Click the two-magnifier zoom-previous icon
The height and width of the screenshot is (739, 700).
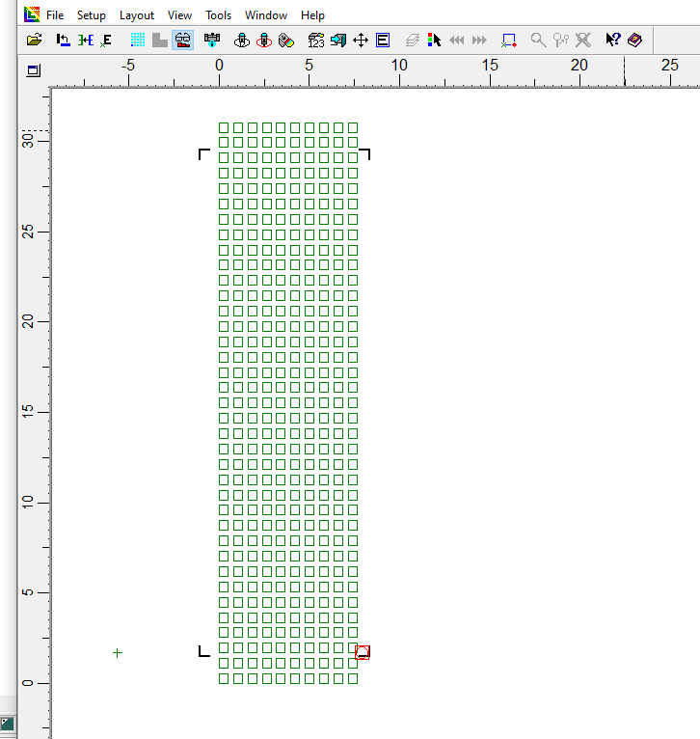(560, 41)
